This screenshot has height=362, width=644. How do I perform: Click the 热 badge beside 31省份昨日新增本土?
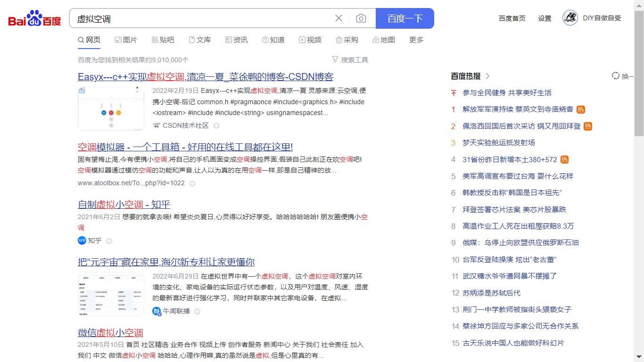pyautogui.click(x=564, y=160)
